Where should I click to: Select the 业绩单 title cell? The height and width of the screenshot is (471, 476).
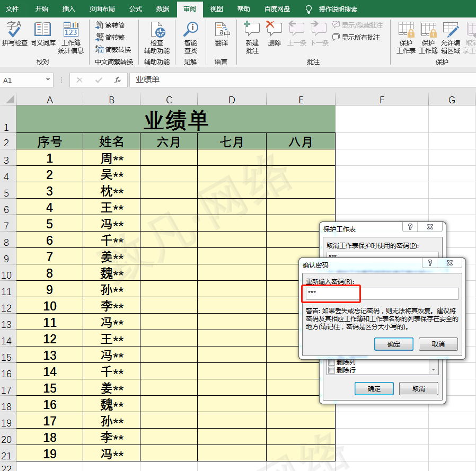(176, 119)
